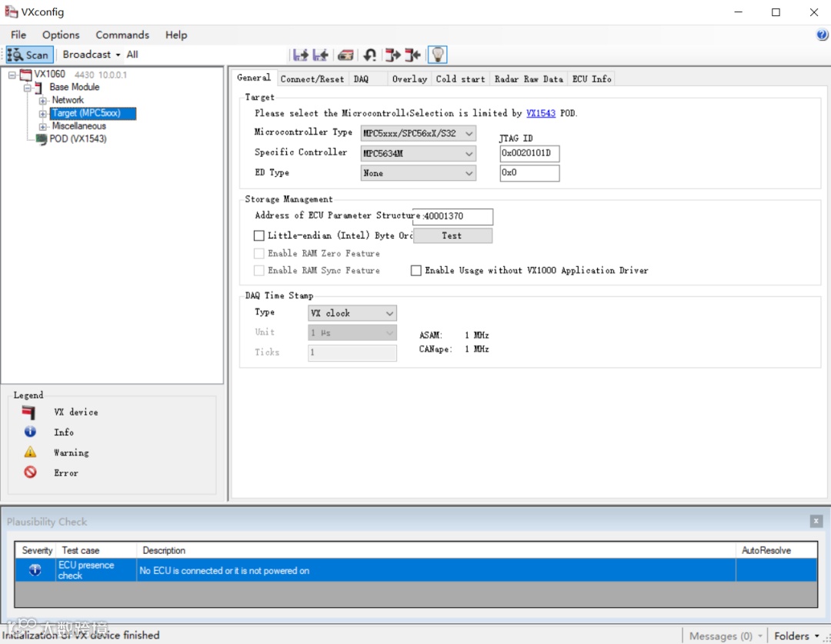The width and height of the screenshot is (831, 644).
Task: Collapse the VX1060 tree node
Action: 12,75
